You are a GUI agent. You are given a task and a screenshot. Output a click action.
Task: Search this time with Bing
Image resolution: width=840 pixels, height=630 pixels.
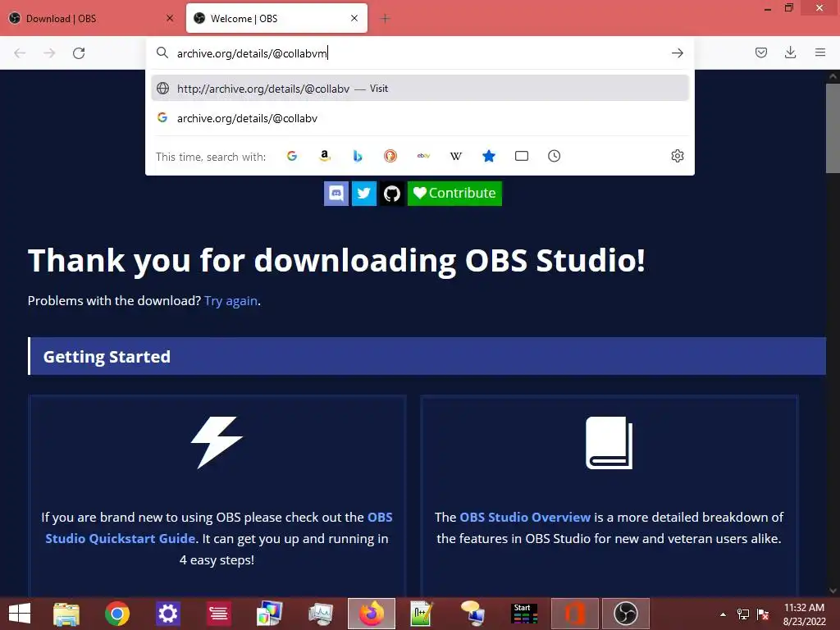click(358, 156)
